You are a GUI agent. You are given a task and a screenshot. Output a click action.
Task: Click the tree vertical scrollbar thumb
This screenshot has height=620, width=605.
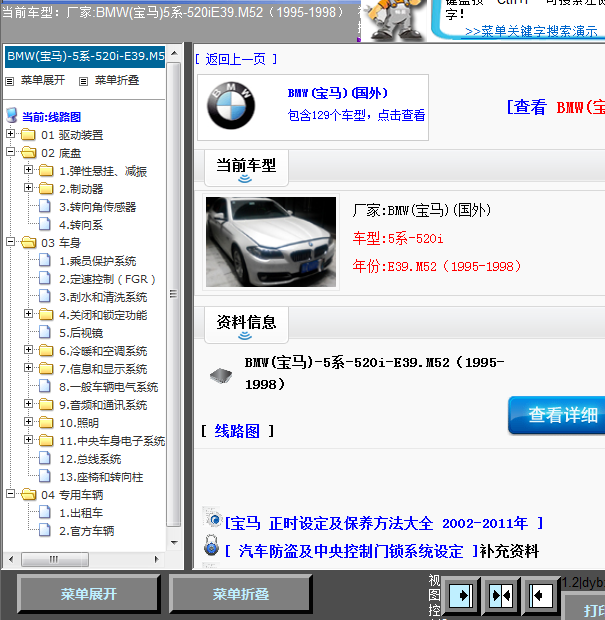coord(173,294)
